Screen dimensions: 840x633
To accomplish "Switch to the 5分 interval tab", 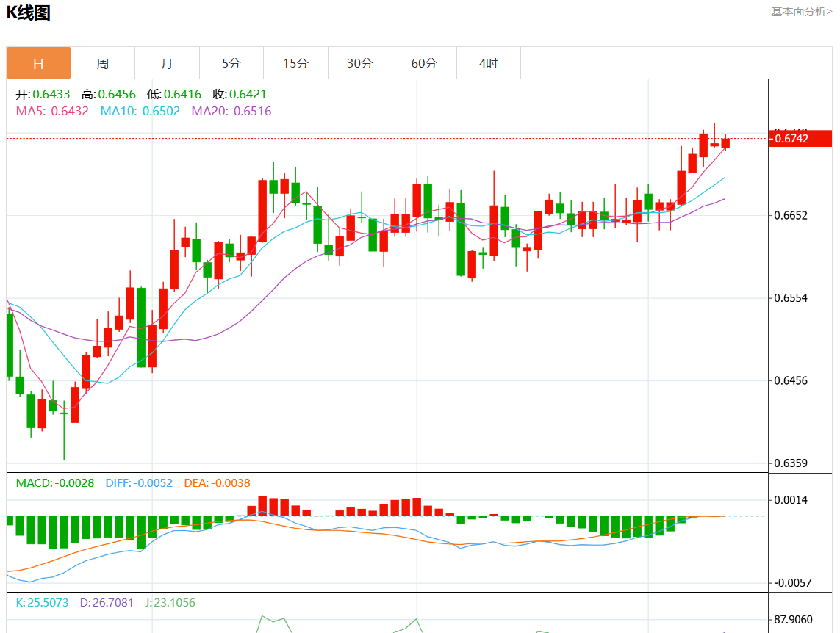I will click(x=231, y=63).
